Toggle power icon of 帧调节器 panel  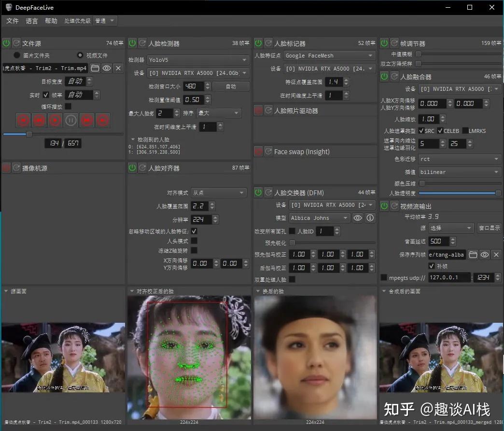coord(384,43)
